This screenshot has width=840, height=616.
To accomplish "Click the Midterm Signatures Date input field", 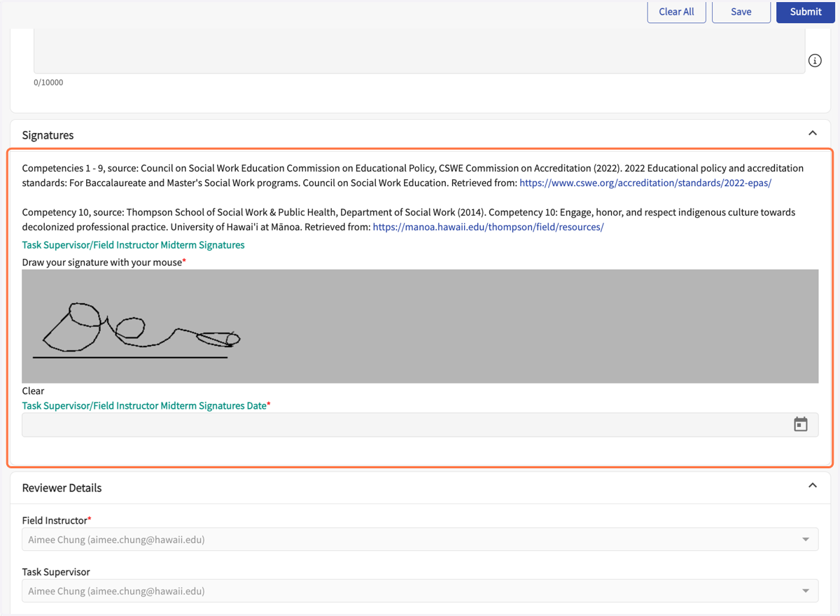I will (420, 425).
